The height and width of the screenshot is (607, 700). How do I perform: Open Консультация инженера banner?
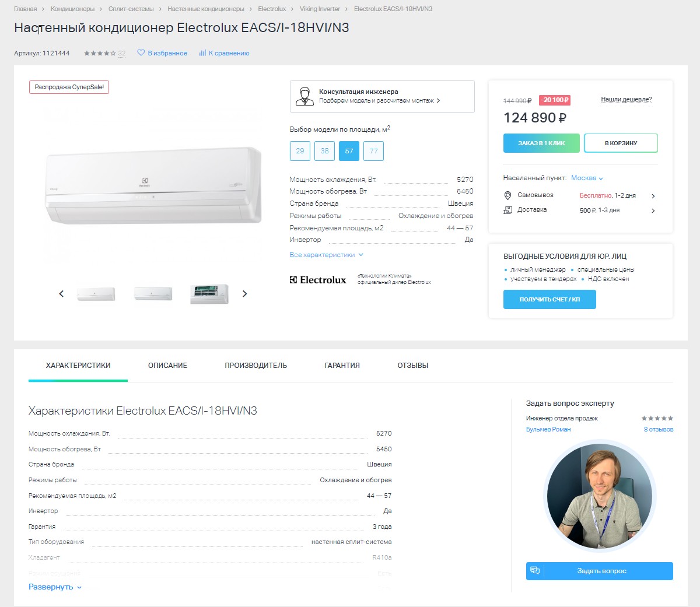382,96
